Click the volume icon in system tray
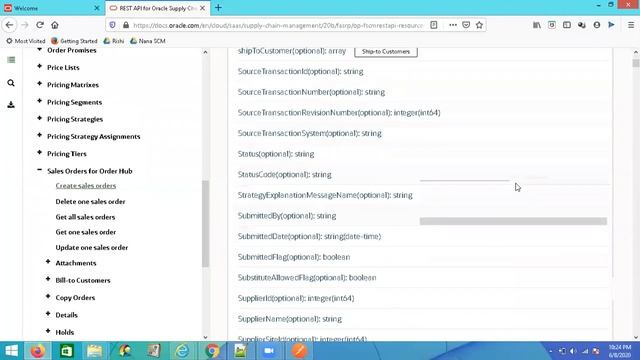Viewport: 640px width, 360px height. [x=573, y=351]
